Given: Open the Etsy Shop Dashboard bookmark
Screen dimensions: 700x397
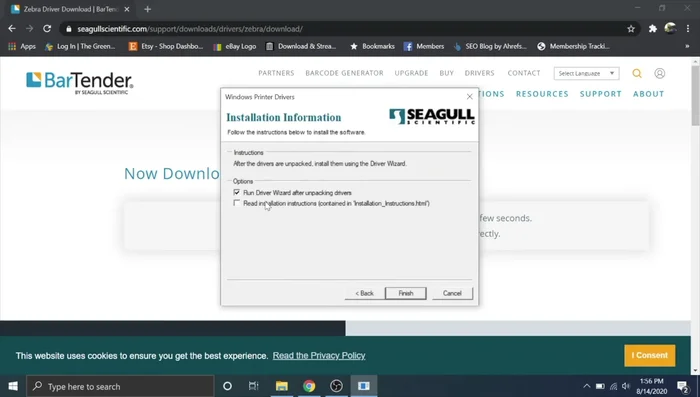Looking at the screenshot, I should click(166, 46).
